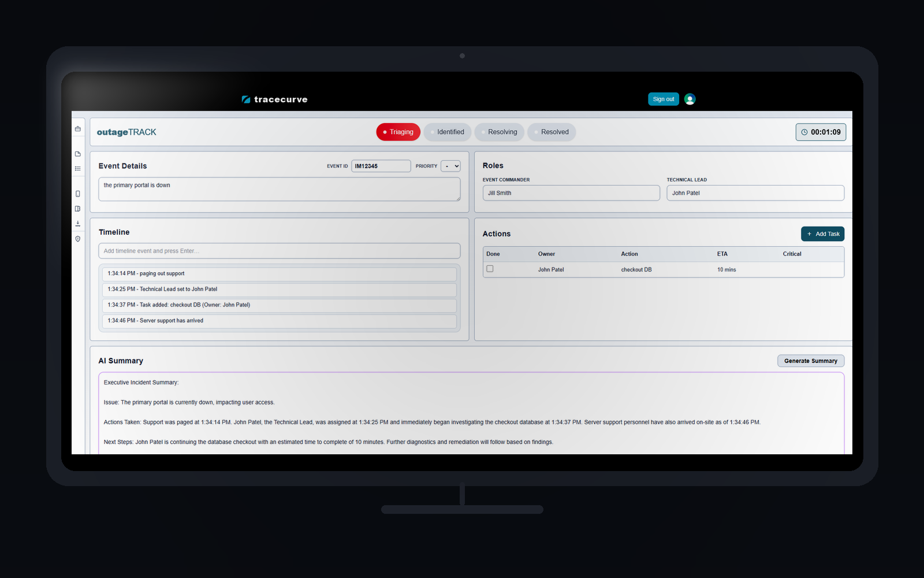
Task: Switch status to Identified
Action: pyautogui.click(x=448, y=132)
